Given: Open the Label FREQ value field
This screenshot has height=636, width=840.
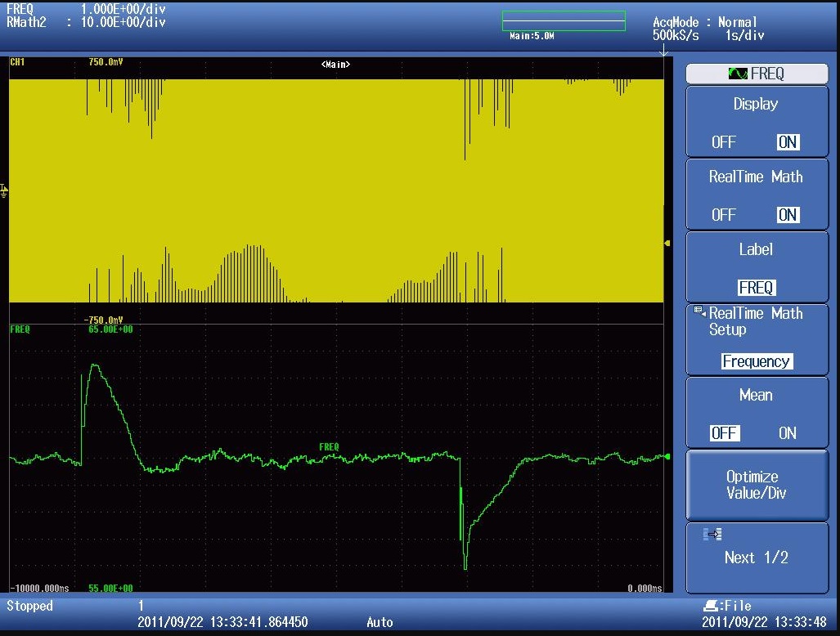Looking at the screenshot, I should (x=756, y=288).
